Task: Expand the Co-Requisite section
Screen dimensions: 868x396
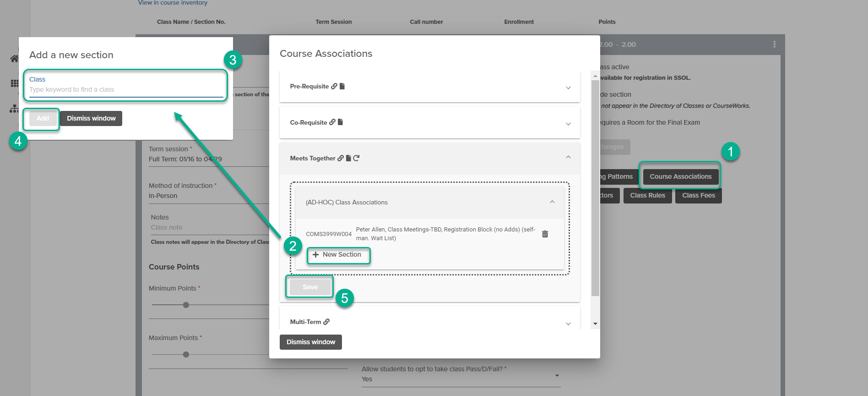Action: pos(568,124)
